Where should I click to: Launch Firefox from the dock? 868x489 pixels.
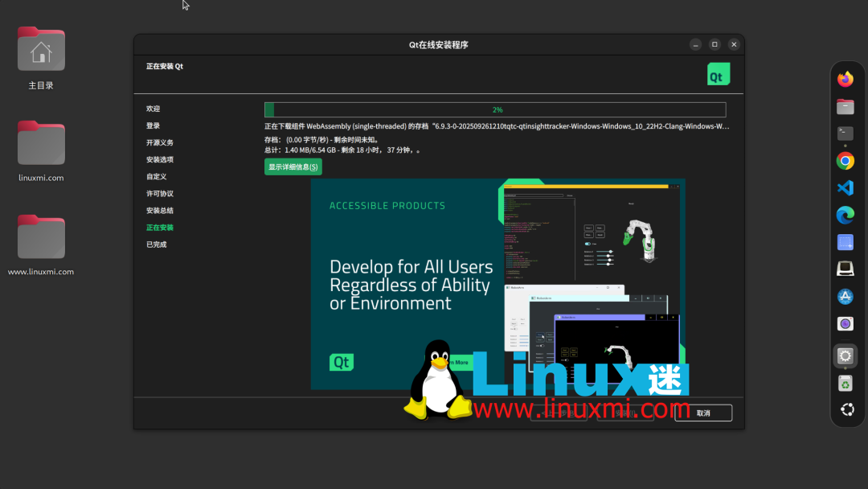coord(846,78)
